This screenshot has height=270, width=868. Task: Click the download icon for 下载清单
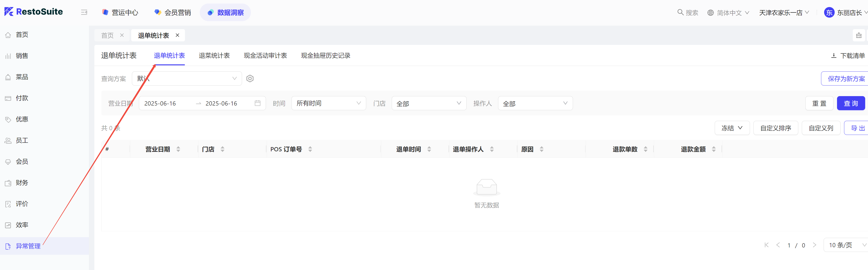[x=834, y=56]
